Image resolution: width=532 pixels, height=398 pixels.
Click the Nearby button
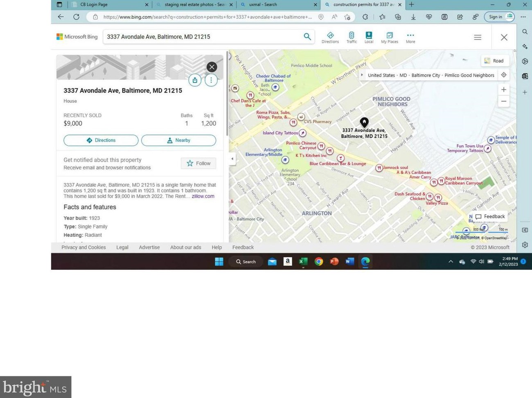[178, 140]
